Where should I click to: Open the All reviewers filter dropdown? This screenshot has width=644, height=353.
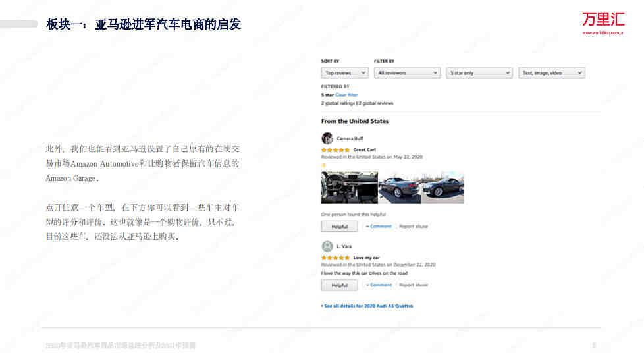click(407, 72)
